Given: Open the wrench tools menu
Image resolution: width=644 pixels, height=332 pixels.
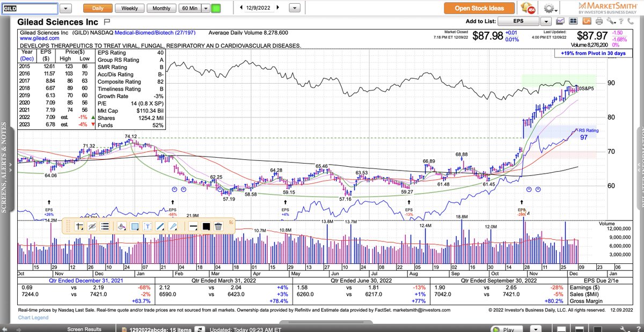Looking at the screenshot, I should pos(611,21).
